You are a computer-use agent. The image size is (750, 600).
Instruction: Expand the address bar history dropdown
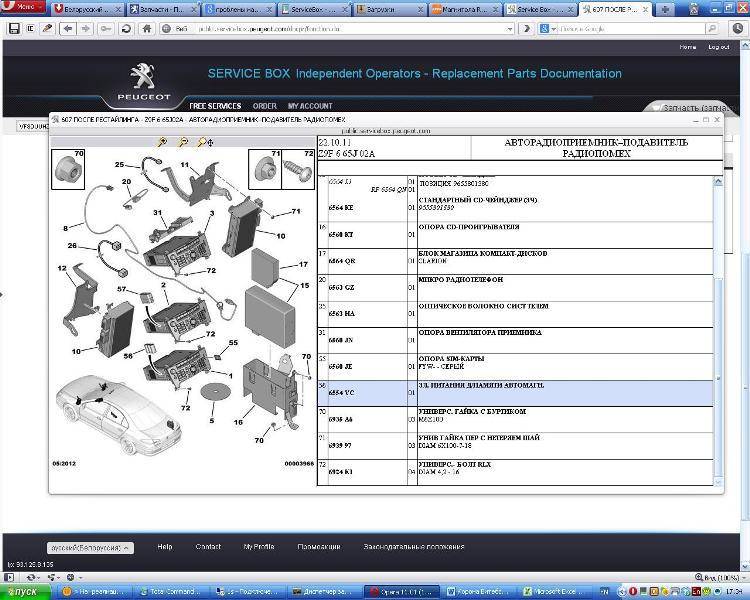point(510,29)
